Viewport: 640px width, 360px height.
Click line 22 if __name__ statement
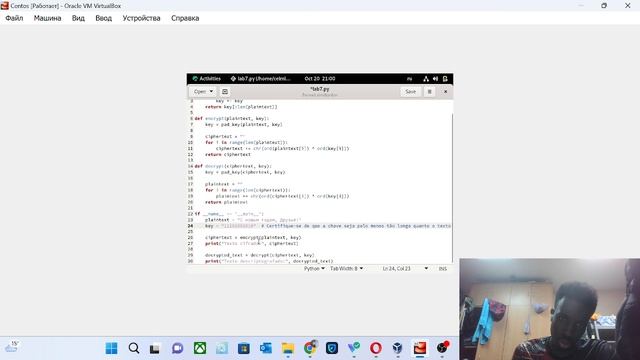coord(229,214)
